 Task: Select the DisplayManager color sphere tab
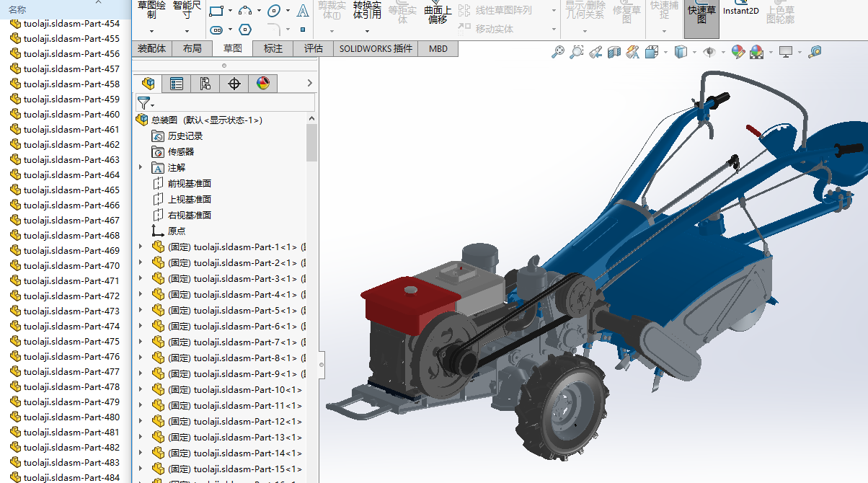(262, 84)
